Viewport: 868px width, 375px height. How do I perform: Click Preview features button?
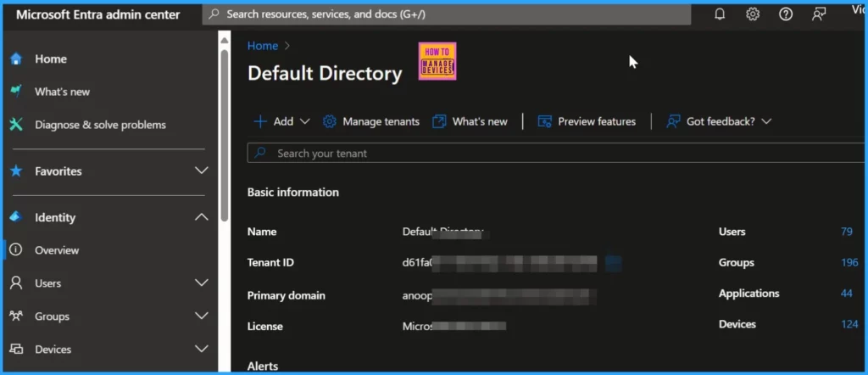(587, 121)
